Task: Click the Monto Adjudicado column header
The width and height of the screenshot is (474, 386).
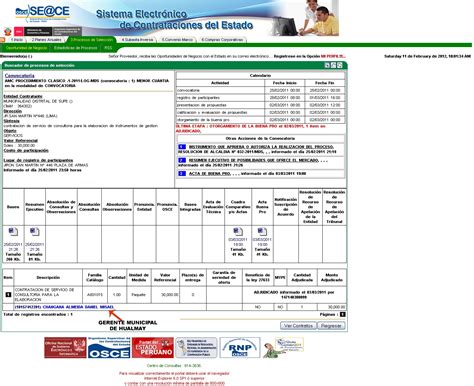Action: pos(332,277)
